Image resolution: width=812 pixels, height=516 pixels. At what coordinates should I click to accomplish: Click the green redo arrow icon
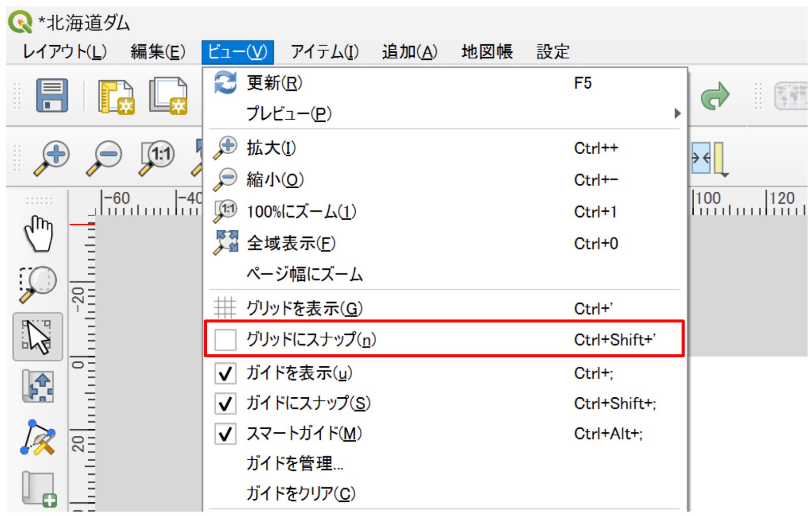715,96
